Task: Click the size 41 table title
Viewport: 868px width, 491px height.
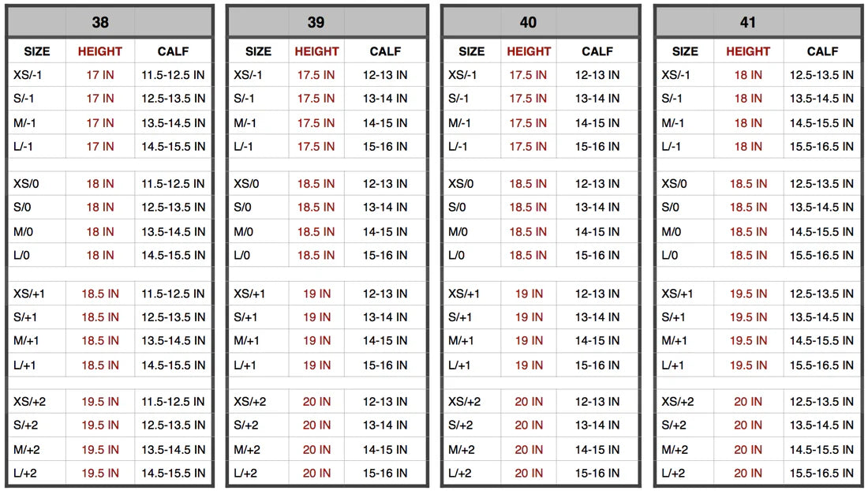Action: click(747, 22)
